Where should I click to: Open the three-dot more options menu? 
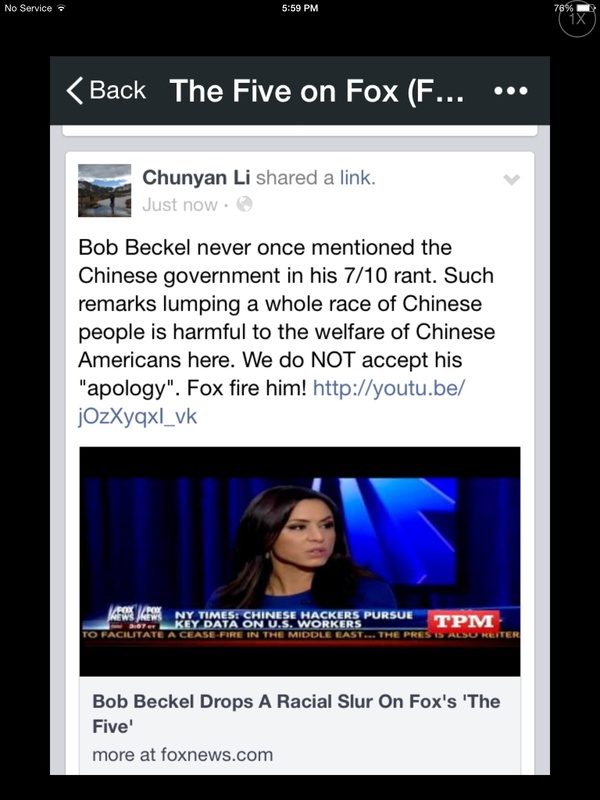(511, 91)
